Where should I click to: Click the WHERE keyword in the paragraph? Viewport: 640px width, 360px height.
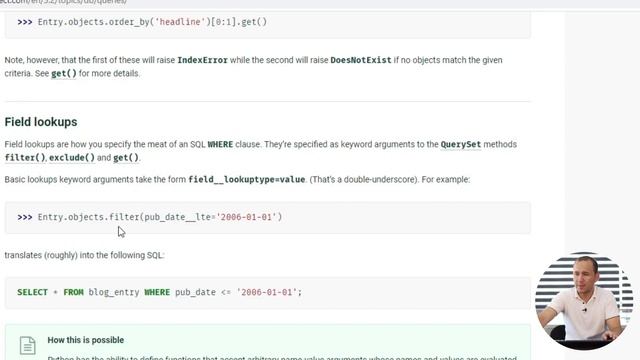pos(220,144)
